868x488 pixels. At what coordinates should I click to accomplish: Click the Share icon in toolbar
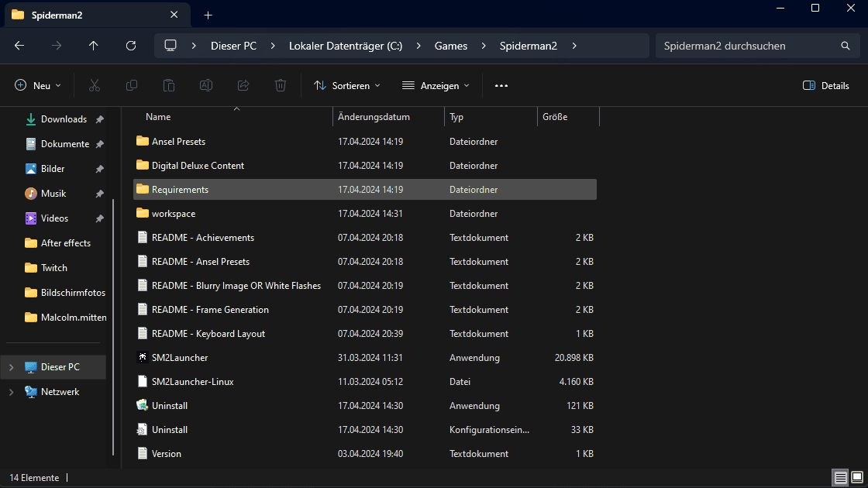coord(243,85)
